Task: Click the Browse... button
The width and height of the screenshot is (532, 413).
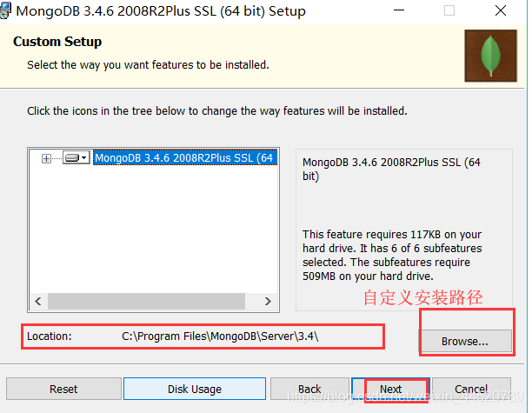Action: tap(464, 341)
